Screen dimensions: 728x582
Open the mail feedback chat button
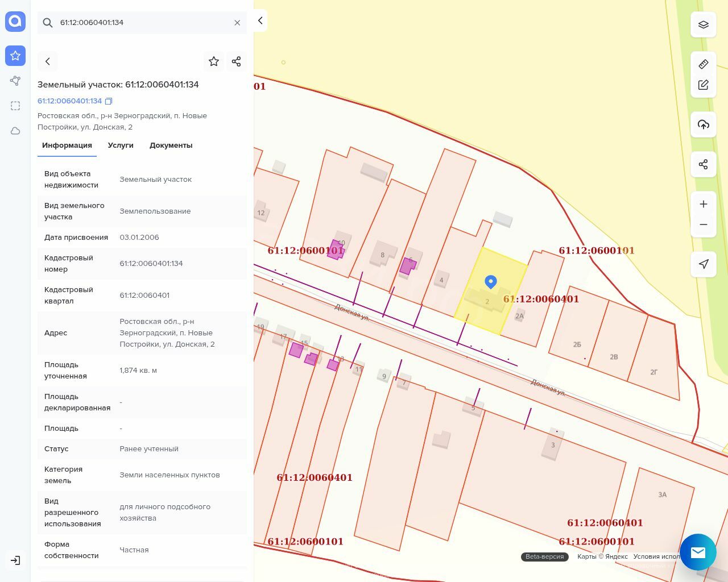[x=697, y=552]
